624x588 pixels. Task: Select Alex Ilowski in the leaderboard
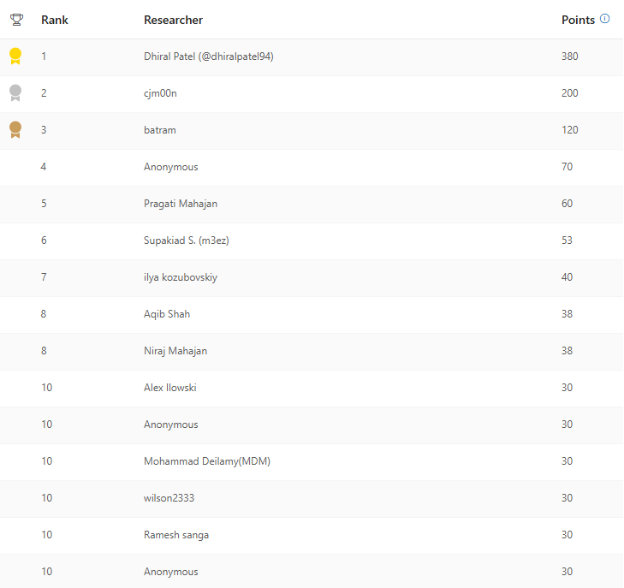tap(171, 388)
